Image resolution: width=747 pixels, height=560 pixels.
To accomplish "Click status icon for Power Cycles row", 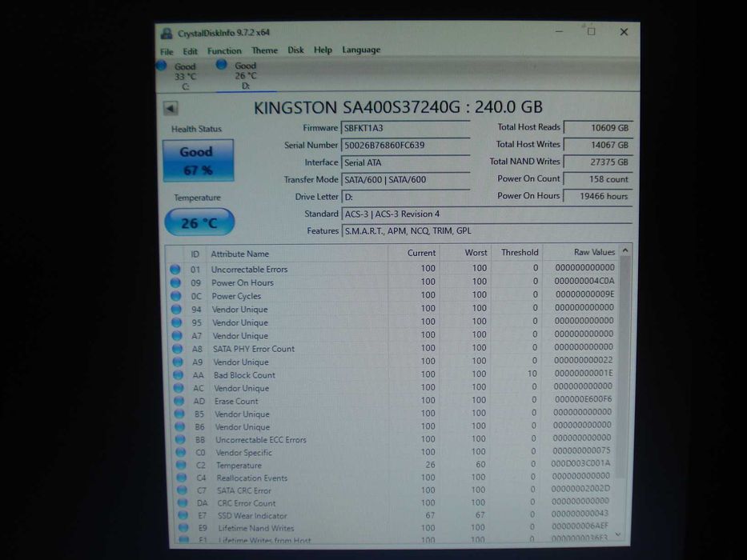I will click(x=176, y=296).
